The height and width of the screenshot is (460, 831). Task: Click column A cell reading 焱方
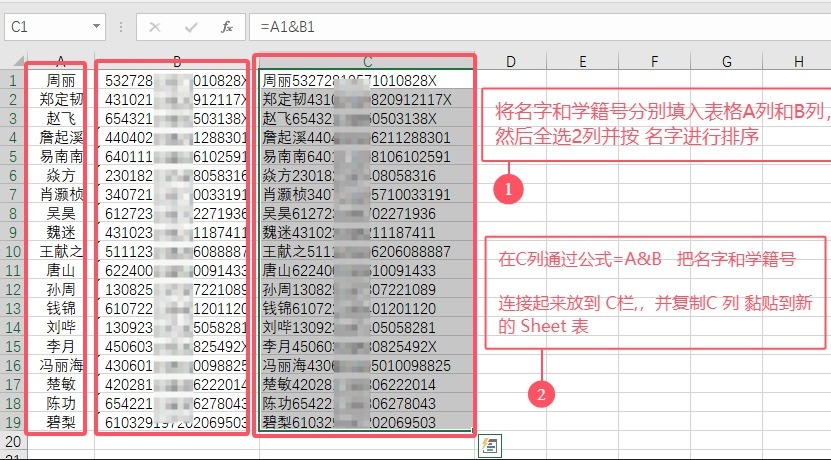pyautogui.click(x=61, y=175)
